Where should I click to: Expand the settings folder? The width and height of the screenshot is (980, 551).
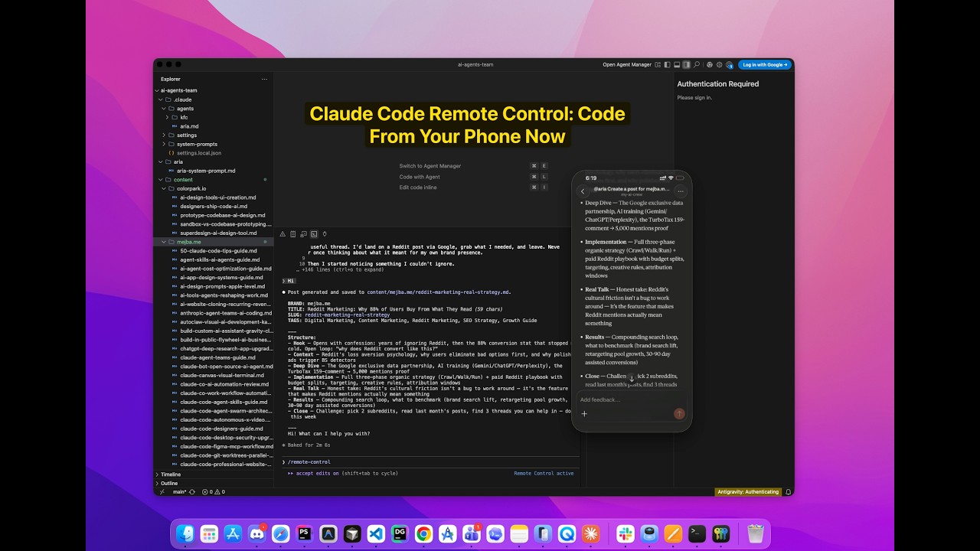pyautogui.click(x=164, y=135)
